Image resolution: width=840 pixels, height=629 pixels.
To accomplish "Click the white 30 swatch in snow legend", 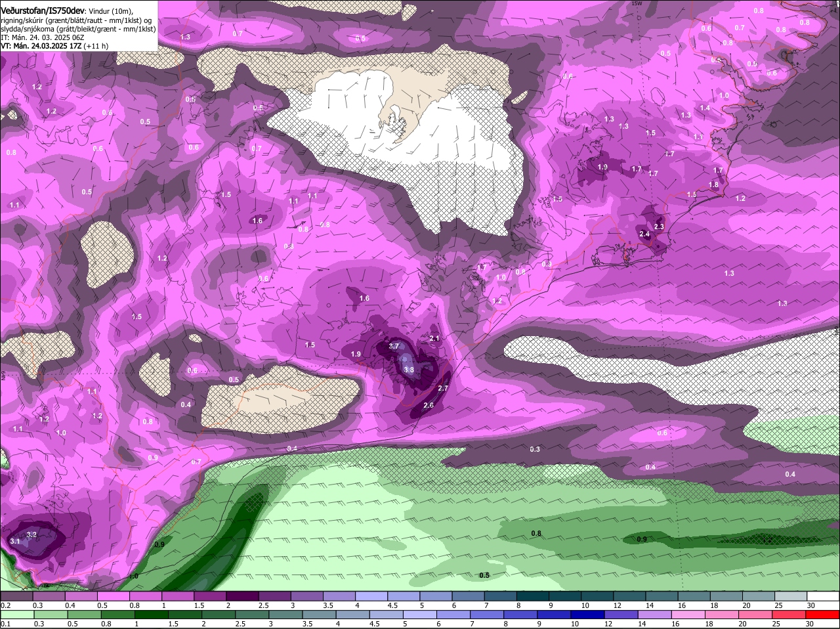I will 823,596.
